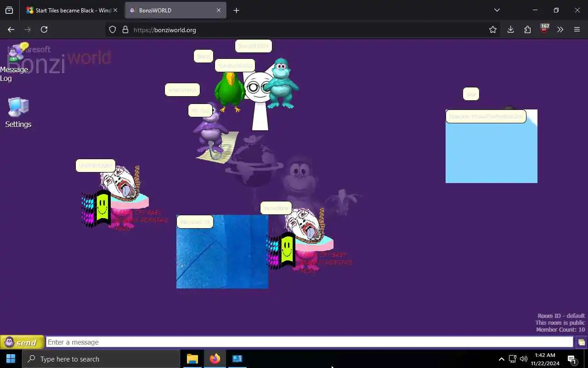Reload the current page
This screenshot has height=368, width=588.
pyautogui.click(x=44, y=29)
